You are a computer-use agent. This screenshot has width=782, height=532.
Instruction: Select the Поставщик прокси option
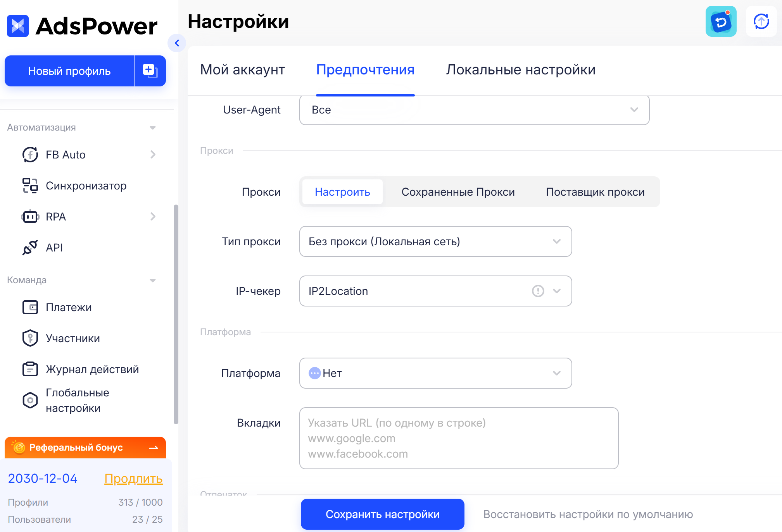pos(595,191)
